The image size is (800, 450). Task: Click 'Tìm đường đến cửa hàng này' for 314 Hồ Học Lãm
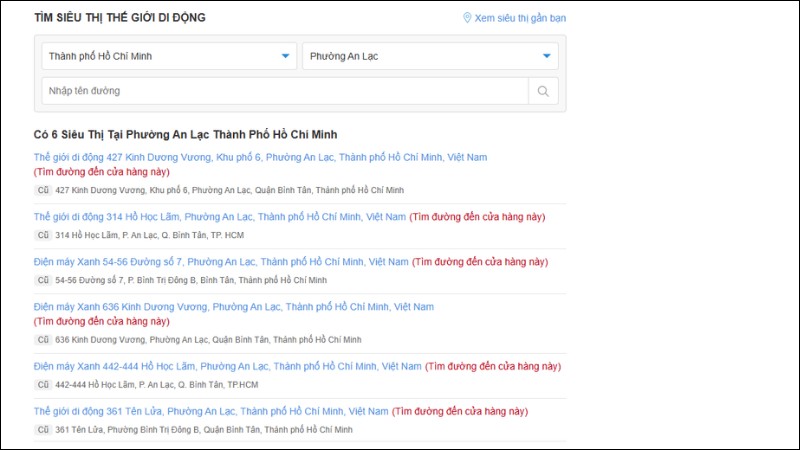pyautogui.click(x=477, y=217)
